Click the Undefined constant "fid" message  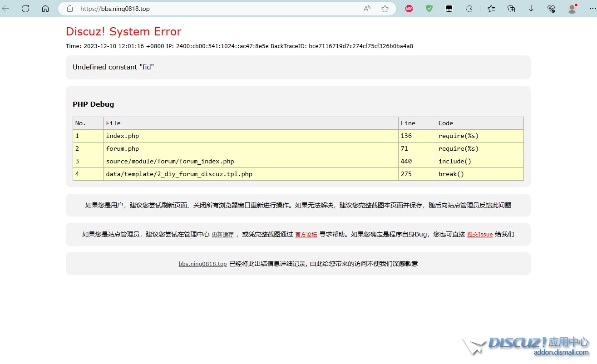pyautogui.click(x=113, y=67)
